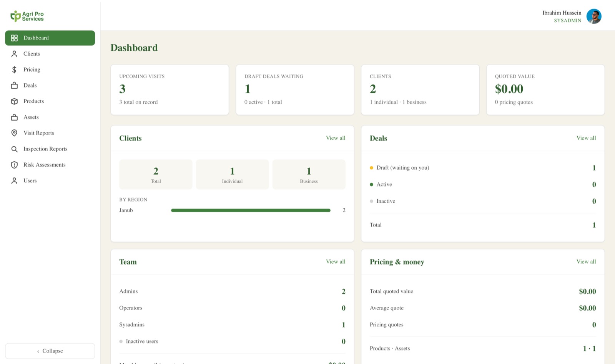Image resolution: width=615 pixels, height=364 pixels.
Task: Click the Assets briefcase icon in sidebar
Action: [x=14, y=117]
